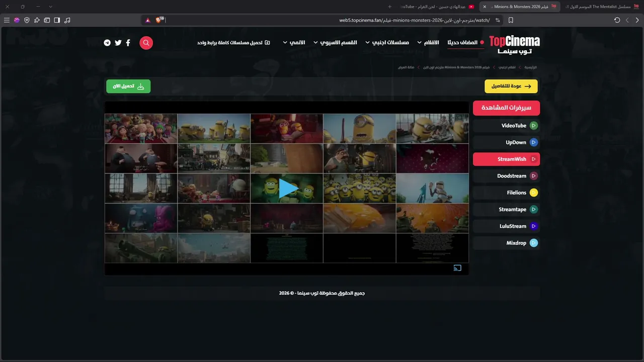Open the tab search dropdown arrow

click(x=50, y=7)
